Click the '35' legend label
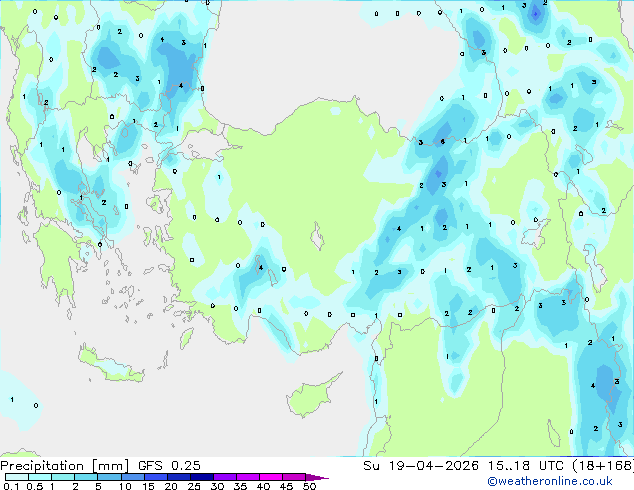This screenshot has width=634, height=490. pyautogui.click(x=241, y=486)
